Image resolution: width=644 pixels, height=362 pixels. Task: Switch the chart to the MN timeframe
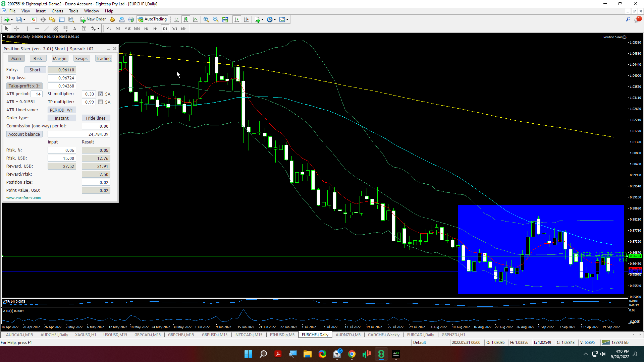pos(184,28)
